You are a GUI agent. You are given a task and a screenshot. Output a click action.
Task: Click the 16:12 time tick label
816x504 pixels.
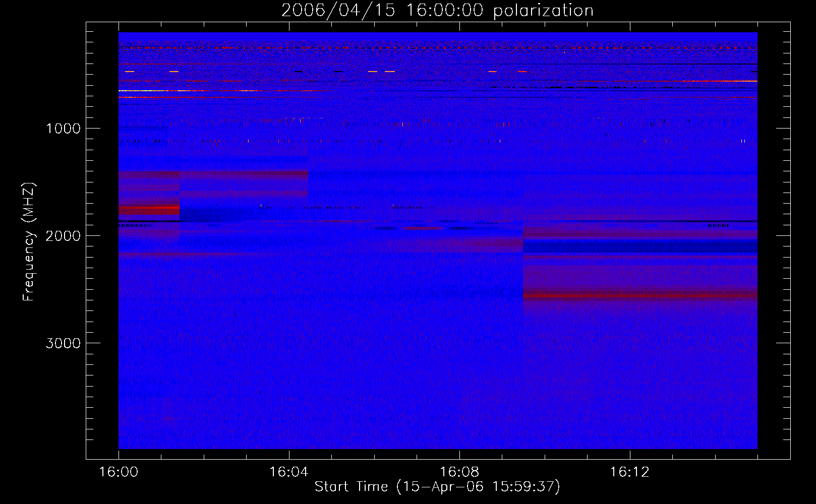point(630,472)
